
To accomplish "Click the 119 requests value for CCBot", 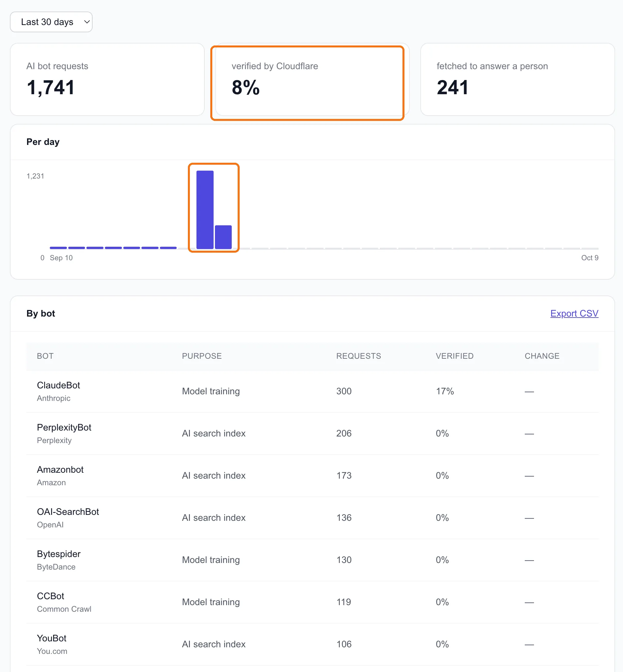I will click(343, 602).
